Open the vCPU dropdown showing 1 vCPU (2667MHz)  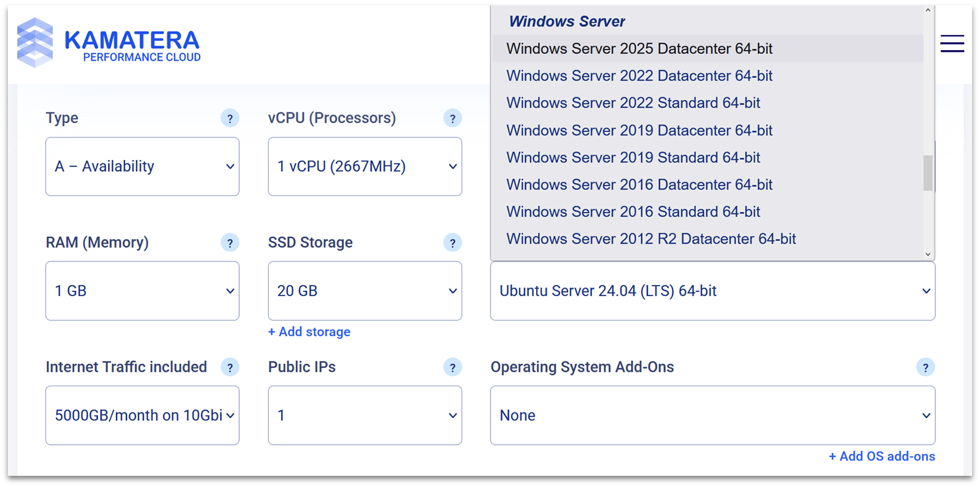click(x=365, y=167)
